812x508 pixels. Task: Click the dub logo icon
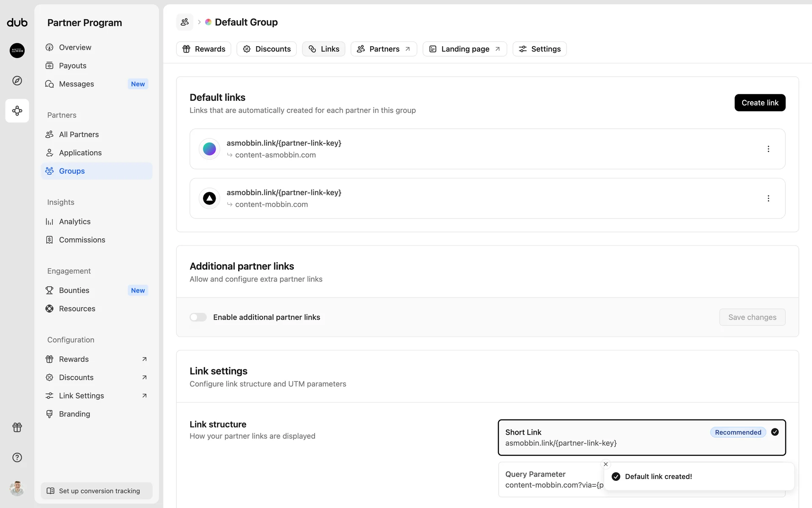click(17, 22)
